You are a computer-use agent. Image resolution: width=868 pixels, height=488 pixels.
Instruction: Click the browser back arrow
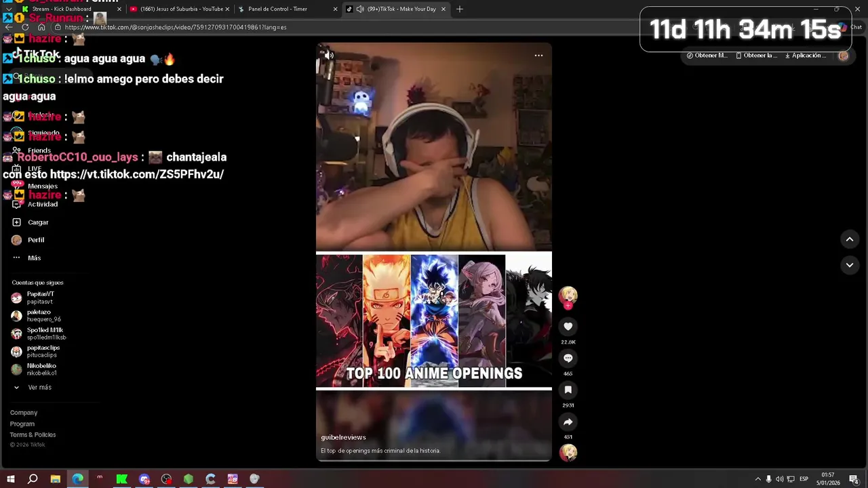click(9, 27)
